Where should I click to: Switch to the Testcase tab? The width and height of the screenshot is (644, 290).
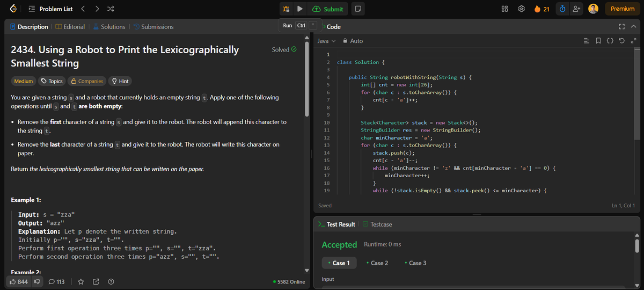pyautogui.click(x=377, y=224)
